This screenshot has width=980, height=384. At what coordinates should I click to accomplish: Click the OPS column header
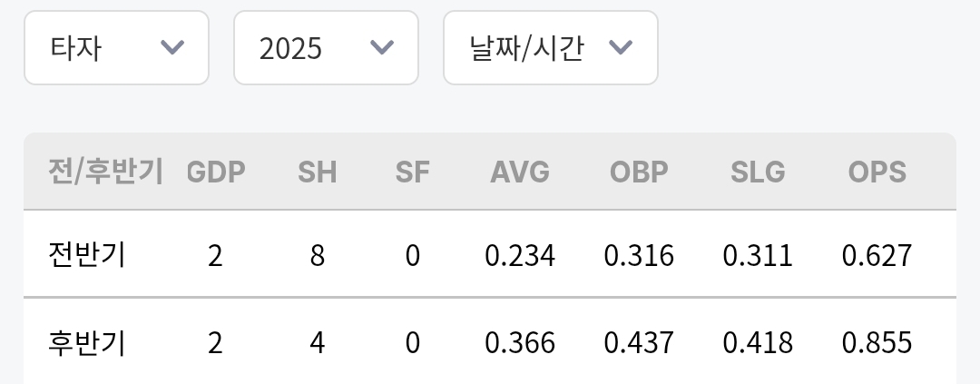(877, 172)
